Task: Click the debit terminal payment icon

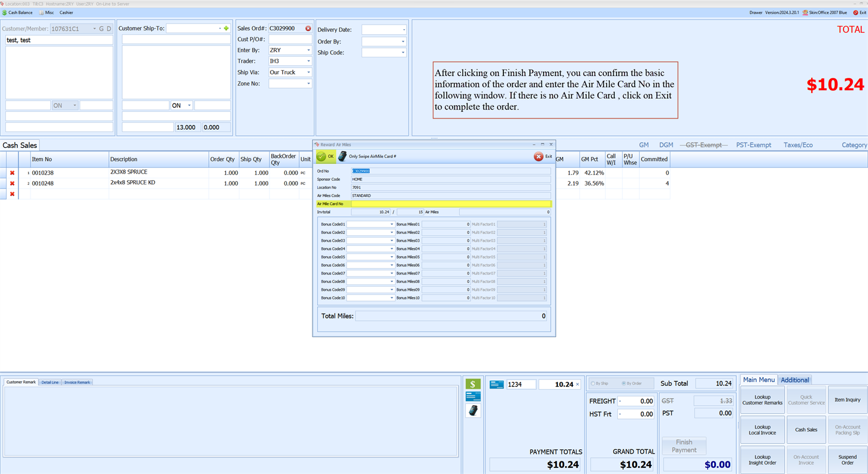Action: click(472, 411)
